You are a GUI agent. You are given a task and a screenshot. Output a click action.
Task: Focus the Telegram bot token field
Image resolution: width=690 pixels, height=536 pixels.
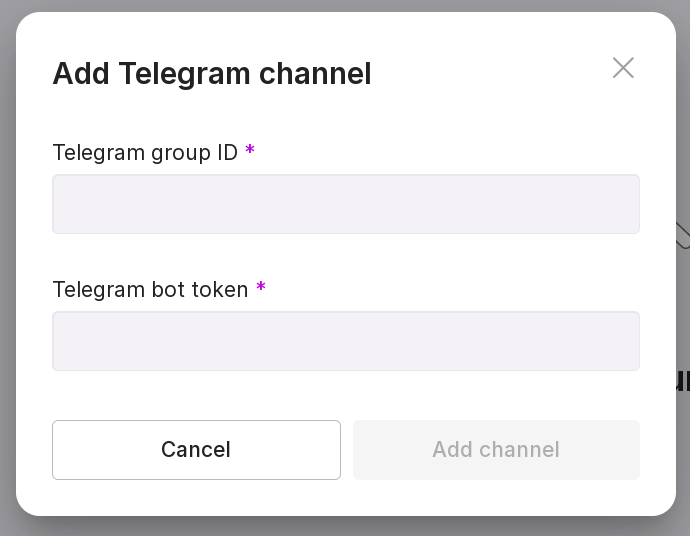(345, 341)
